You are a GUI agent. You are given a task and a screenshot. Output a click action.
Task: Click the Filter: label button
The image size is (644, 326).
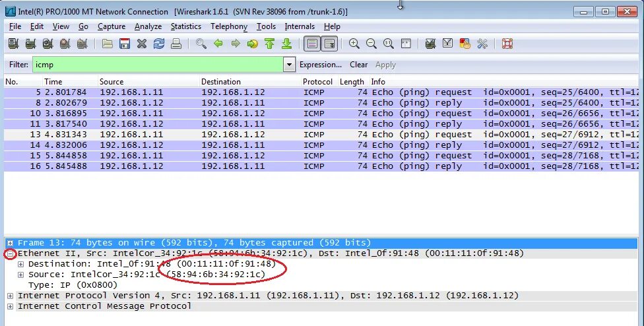click(18, 65)
